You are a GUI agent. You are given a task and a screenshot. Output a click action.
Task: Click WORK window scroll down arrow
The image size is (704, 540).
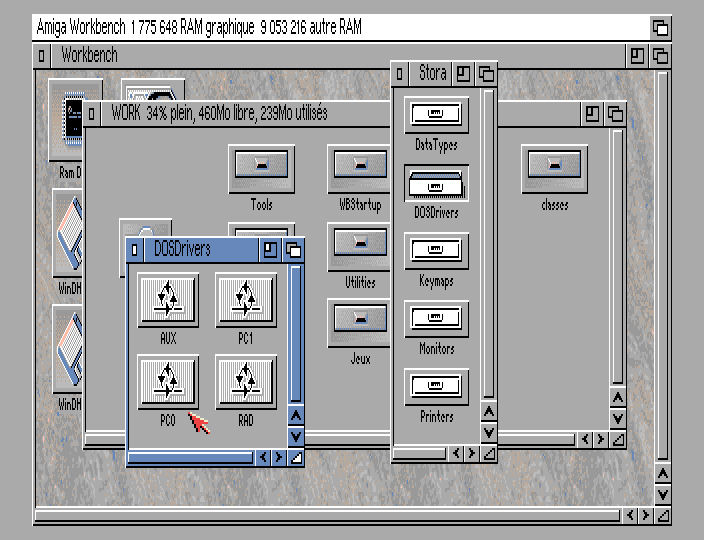[x=618, y=419]
